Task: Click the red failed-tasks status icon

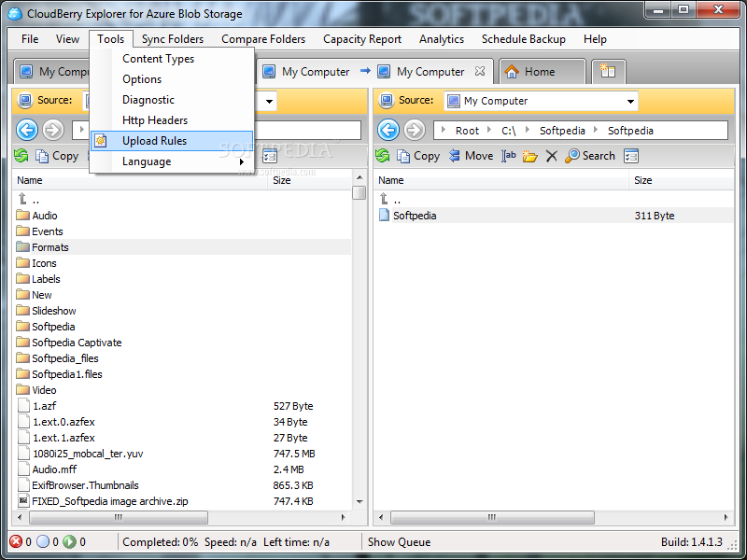Action: tap(16, 541)
